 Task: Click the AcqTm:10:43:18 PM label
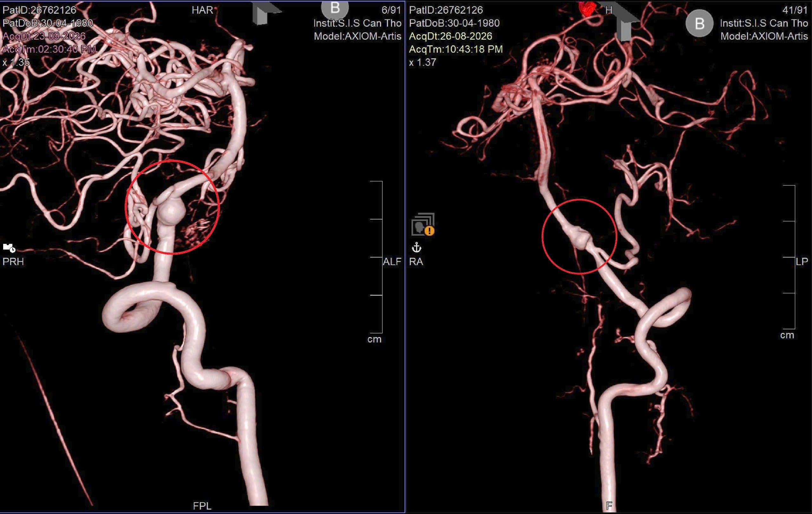tap(456, 49)
